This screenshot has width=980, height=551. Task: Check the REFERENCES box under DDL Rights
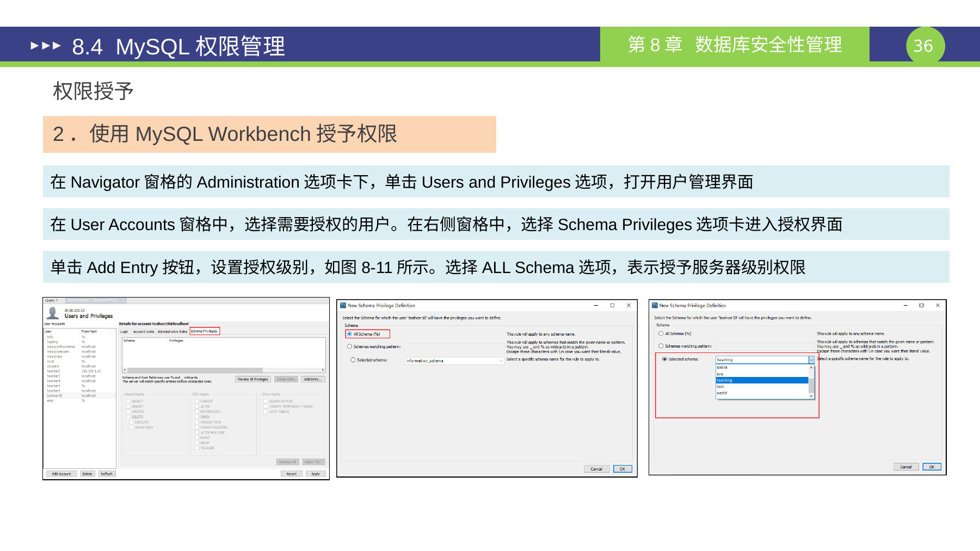197,412
